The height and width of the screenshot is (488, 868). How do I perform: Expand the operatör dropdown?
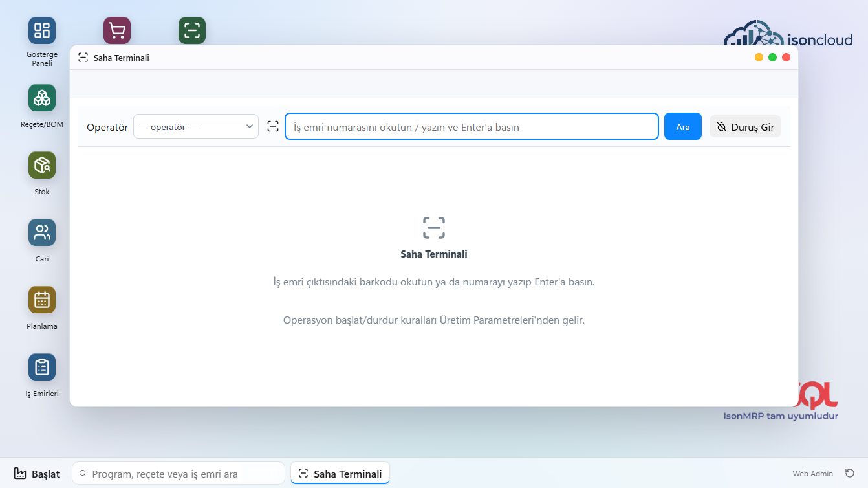pyautogui.click(x=196, y=127)
